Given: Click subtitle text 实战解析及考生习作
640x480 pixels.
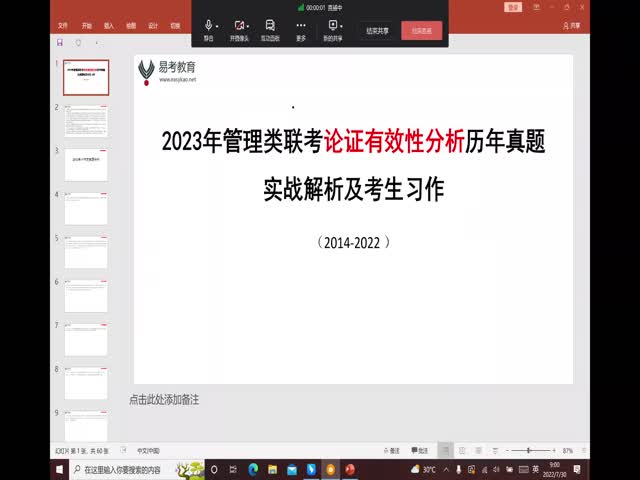Looking at the screenshot, I should 353,189.
